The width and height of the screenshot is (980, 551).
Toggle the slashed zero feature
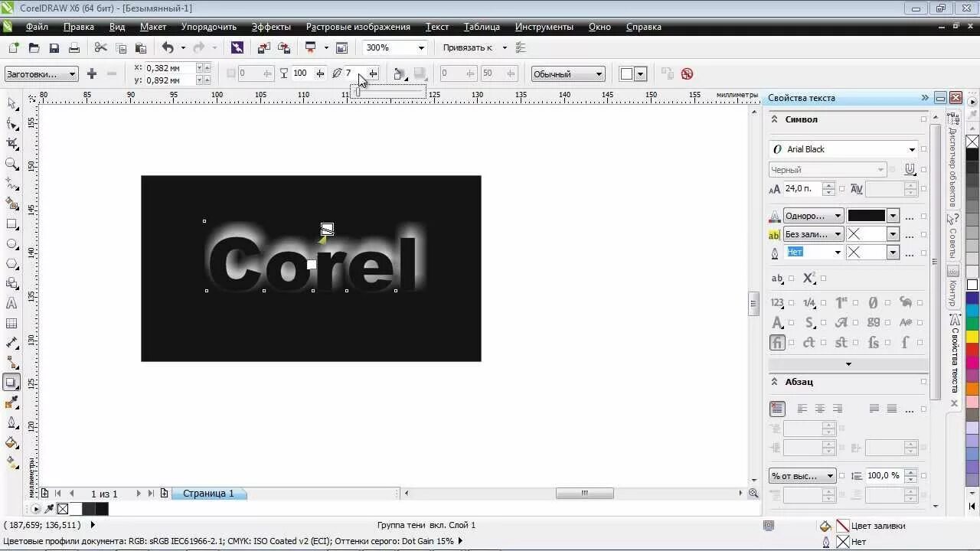coord(873,302)
